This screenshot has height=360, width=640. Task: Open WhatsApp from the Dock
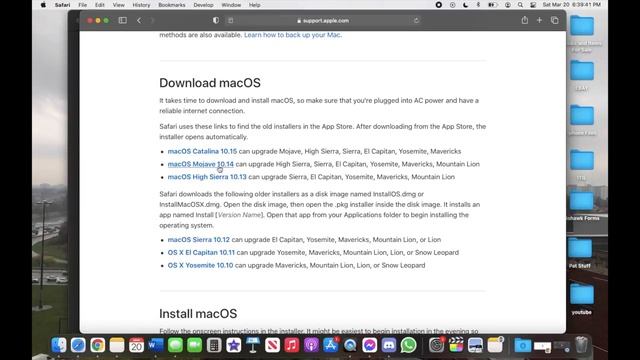point(408,345)
